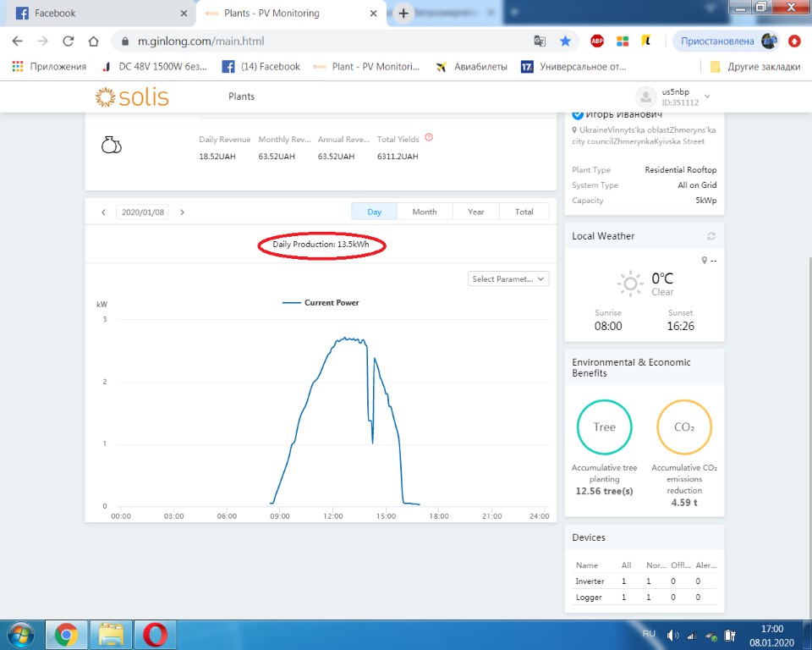Image resolution: width=812 pixels, height=650 pixels.
Task: Click the Total Yields info icon
Action: 429,137
